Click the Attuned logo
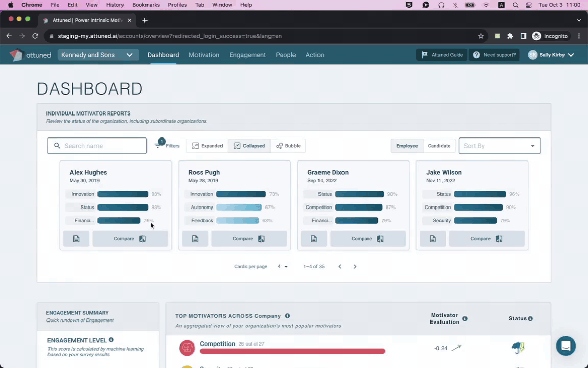Image resolution: width=588 pixels, height=368 pixels. coord(30,55)
